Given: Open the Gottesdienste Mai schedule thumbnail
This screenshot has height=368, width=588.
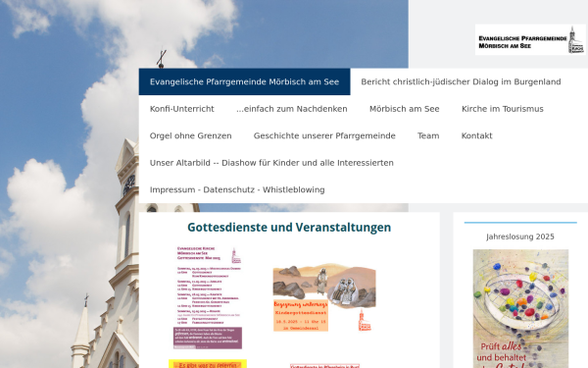Looking at the screenshot, I should click(209, 297).
